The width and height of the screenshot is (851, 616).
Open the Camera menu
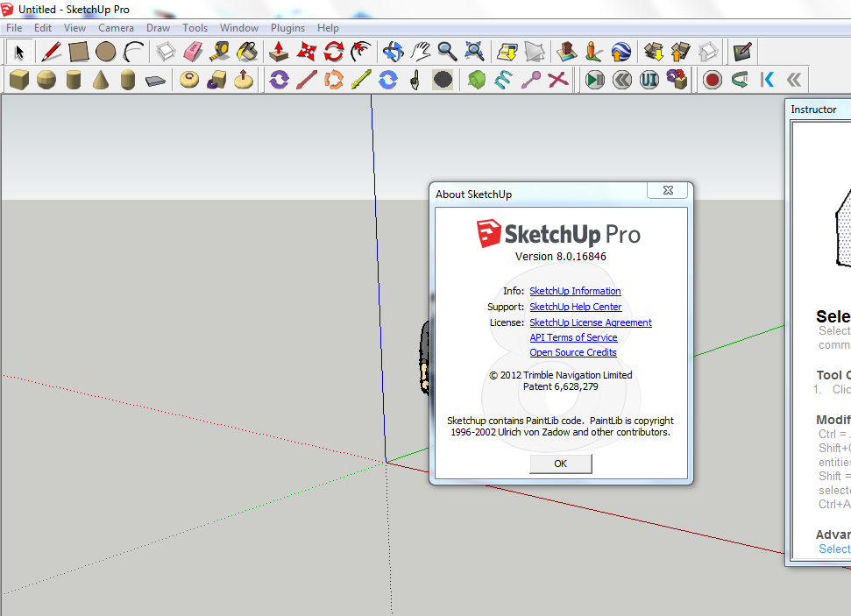tap(117, 28)
